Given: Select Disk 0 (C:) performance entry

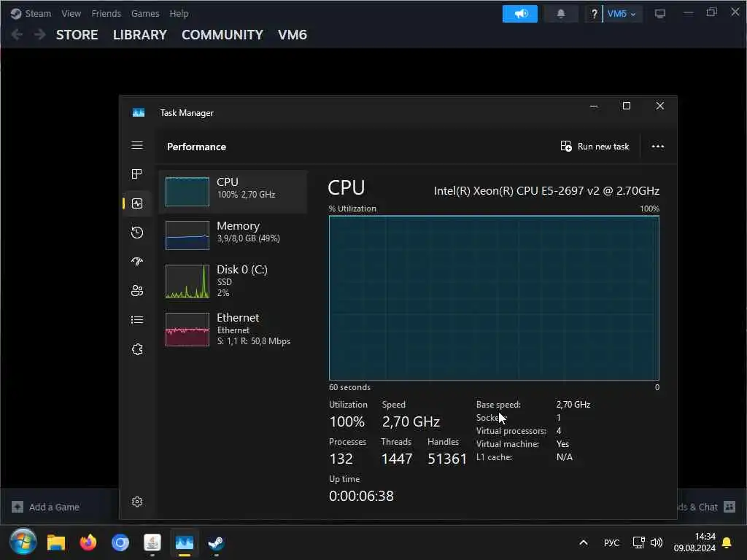Looking at the screenshot, I should click(233, 281).
